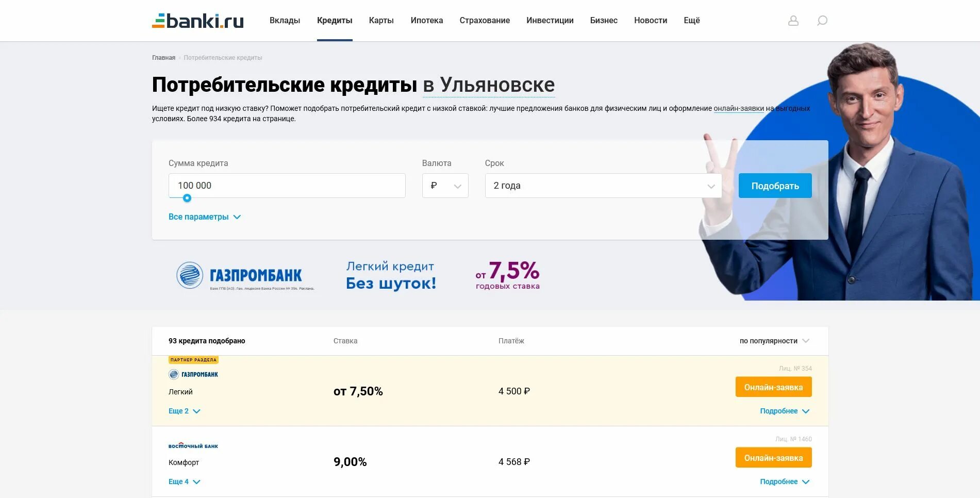Click 'Лиц. № 354' license text

[x=795, y=369]
